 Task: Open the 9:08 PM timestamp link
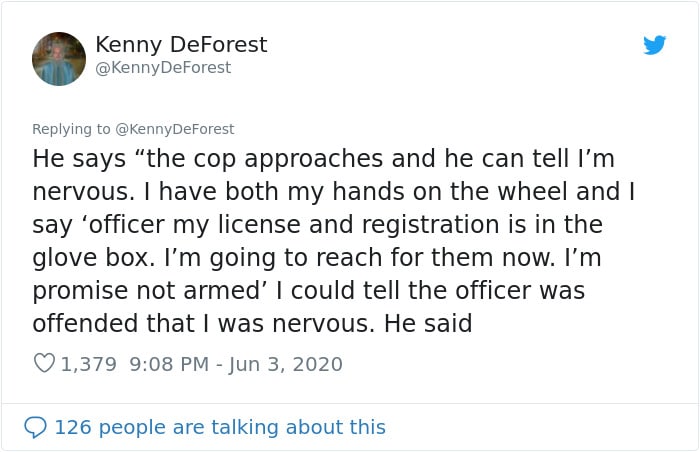169,364
